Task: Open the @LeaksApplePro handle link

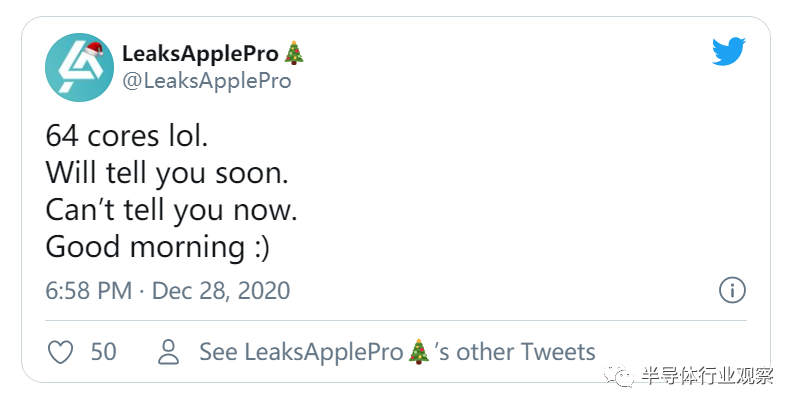Action: 207,80
